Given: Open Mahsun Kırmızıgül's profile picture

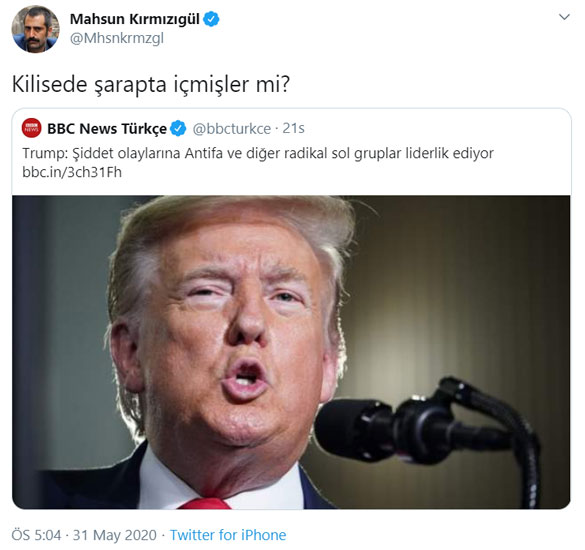Looking at the screenshot, I should point(35,29).
